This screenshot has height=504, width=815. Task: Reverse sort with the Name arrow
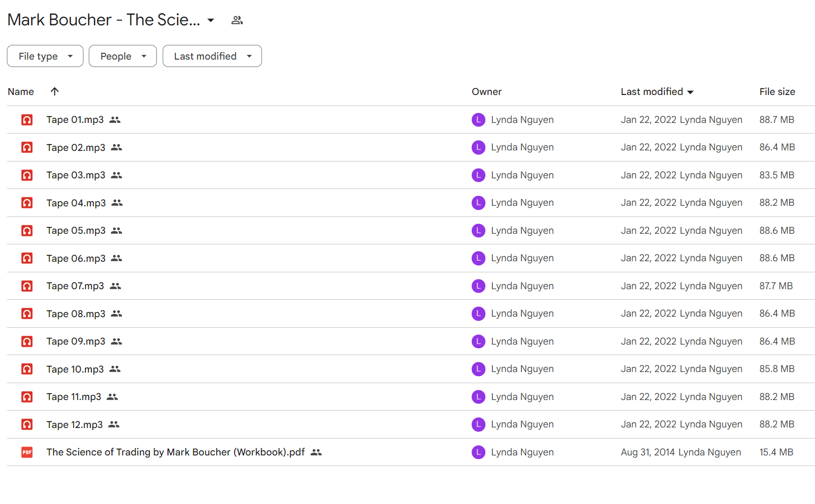click(54, 91)
